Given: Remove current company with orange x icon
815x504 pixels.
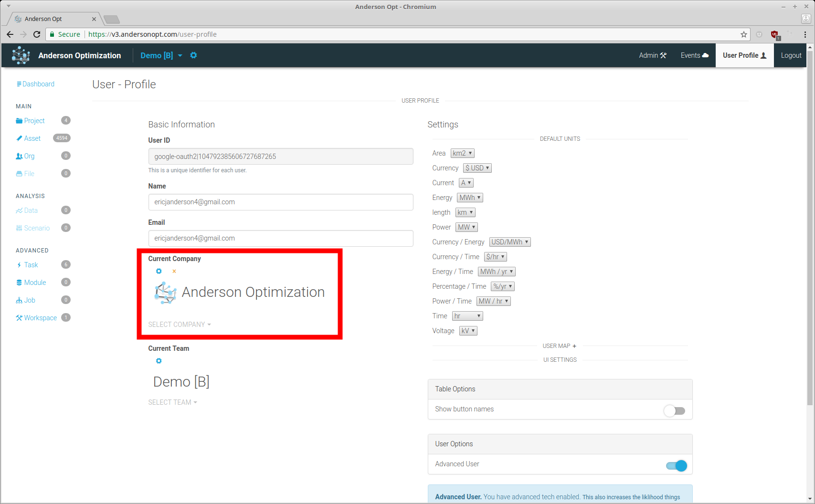Looking at the screenshot, I should 174,272.
